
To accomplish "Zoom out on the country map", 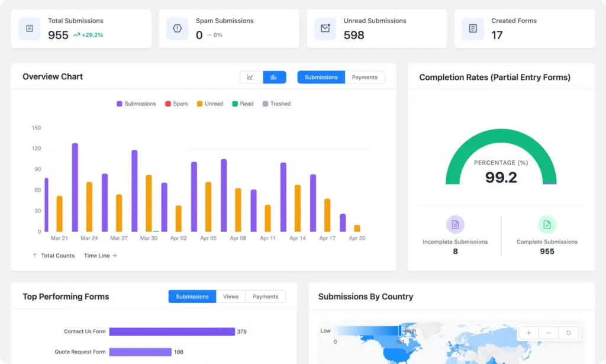I will pos(549,333).
